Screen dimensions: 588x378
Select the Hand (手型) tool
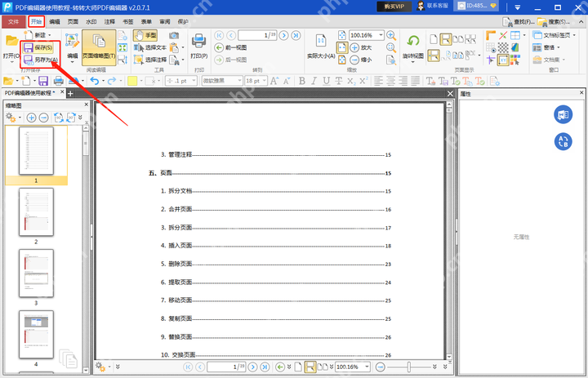pos(145,35)
